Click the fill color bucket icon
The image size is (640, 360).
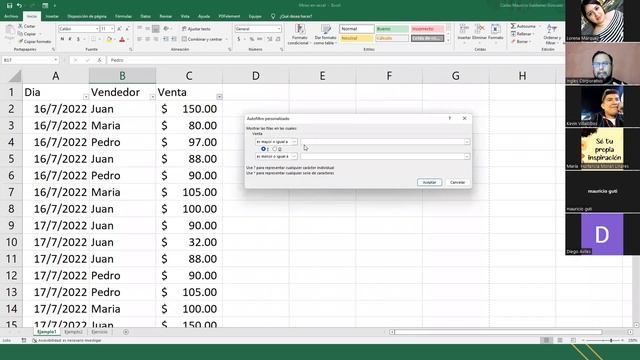[x=109, y=39]
